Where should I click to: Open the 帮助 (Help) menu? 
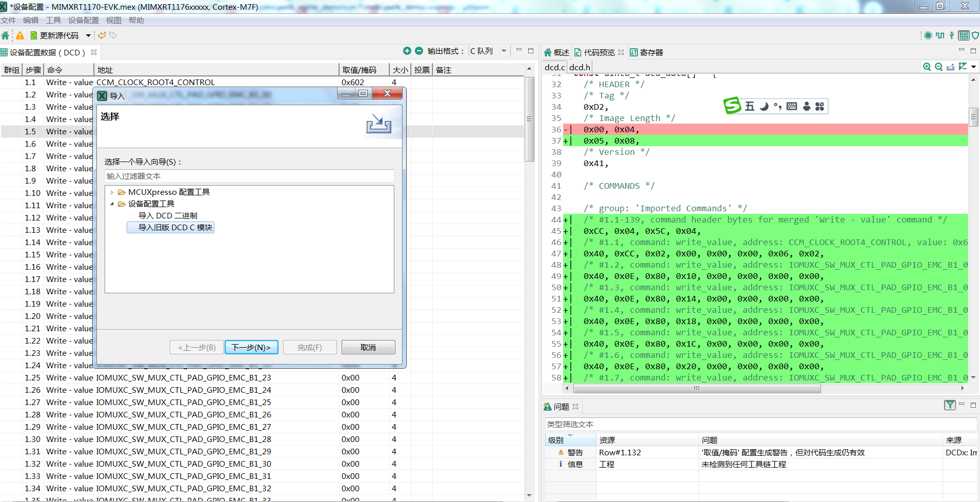pos(136,21)
